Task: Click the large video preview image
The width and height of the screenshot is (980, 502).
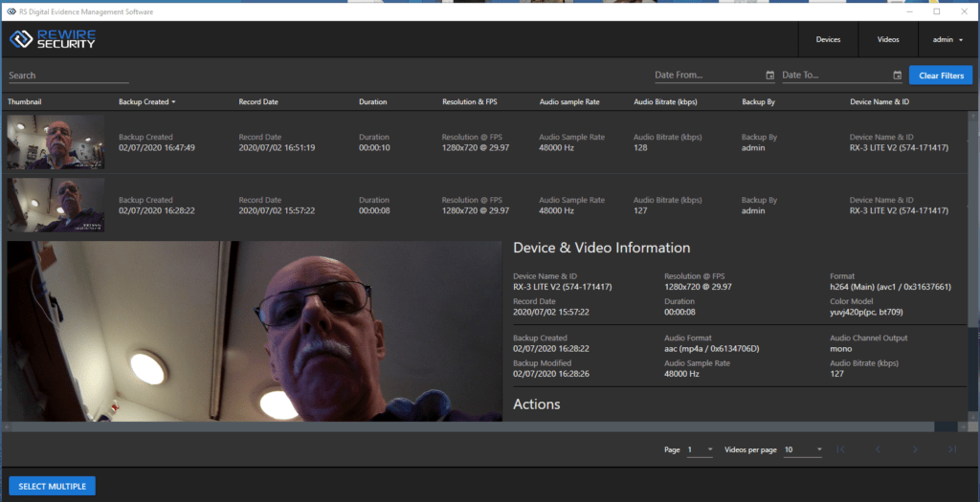Action: click(254, 330)
